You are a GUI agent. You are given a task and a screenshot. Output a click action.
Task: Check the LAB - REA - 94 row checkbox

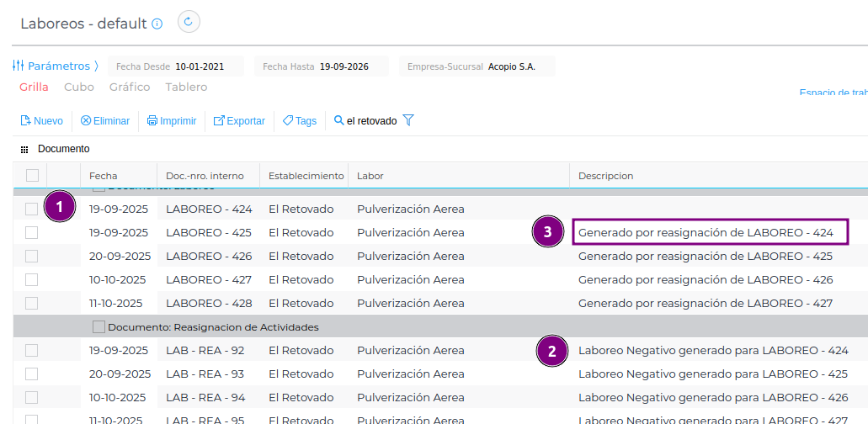31,397
